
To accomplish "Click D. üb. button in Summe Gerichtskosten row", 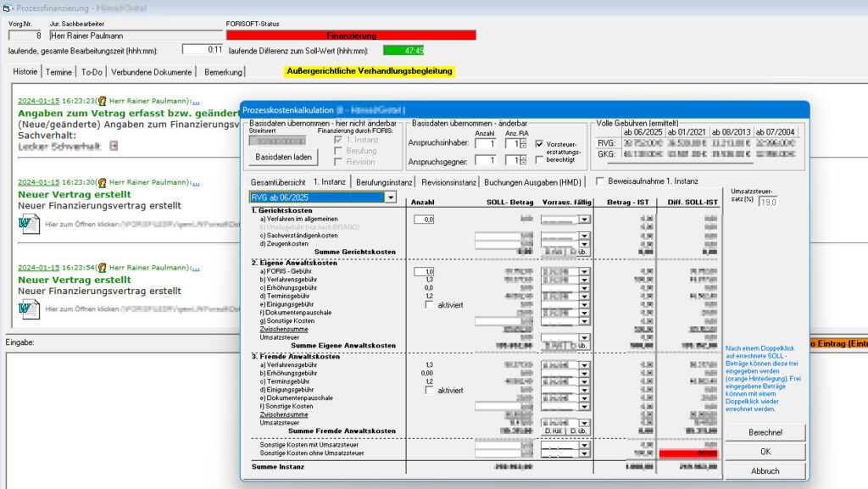I will pyautogui.click(x=578, y=252).
